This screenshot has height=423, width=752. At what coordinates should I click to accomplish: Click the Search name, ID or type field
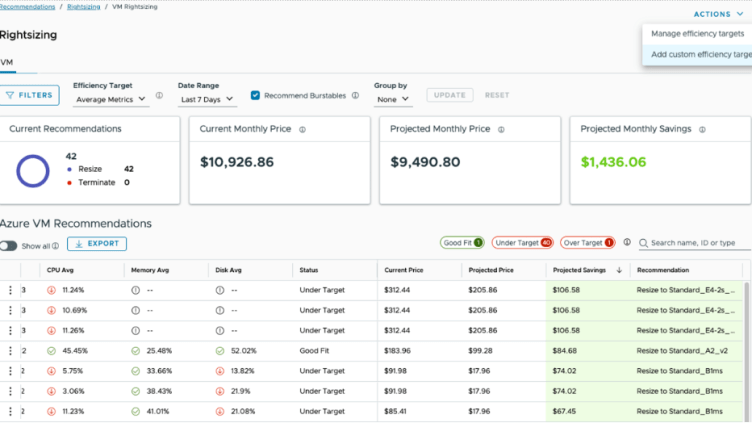[x=695, y=243]
